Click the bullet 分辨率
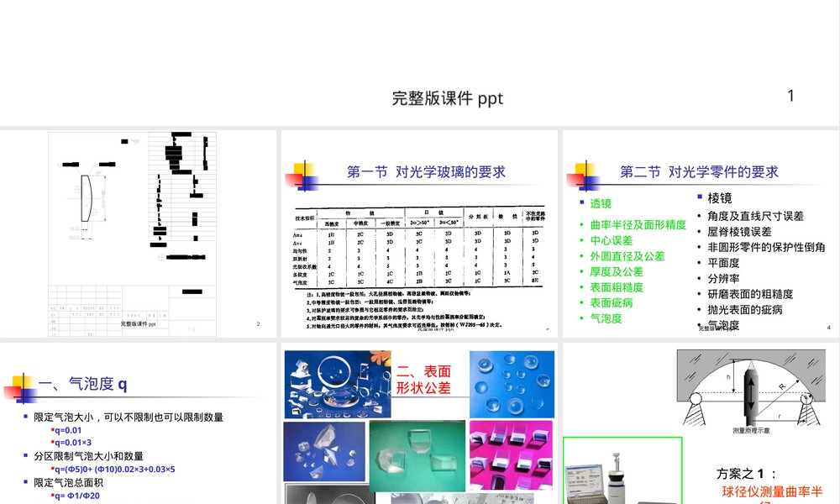The image size is (840, 504). 723,279
